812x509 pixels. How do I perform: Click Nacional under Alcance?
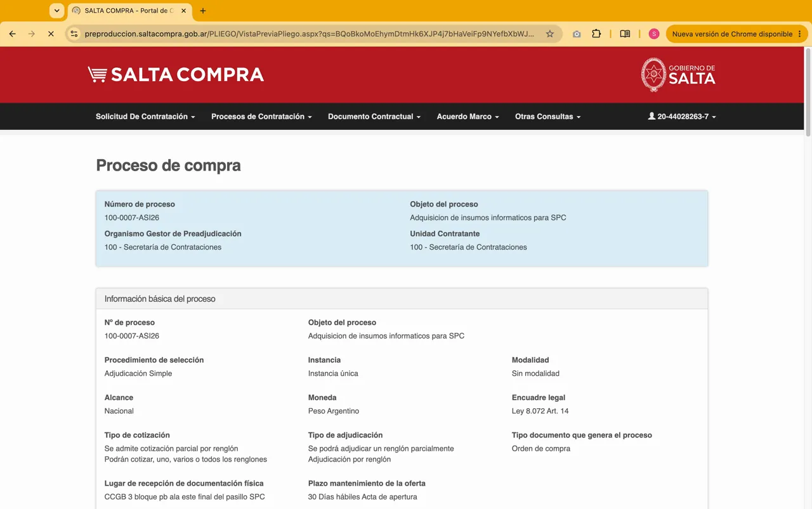tap(119, 411)
